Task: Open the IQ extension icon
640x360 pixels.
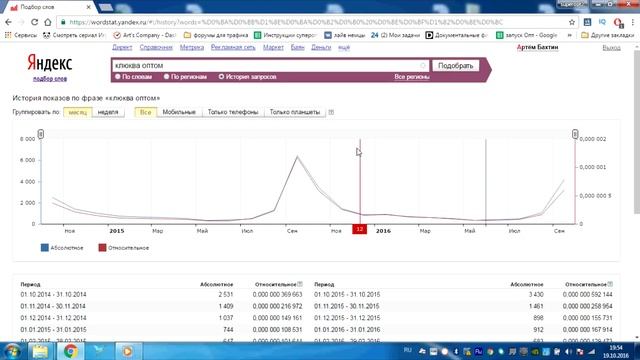Action: [602, 22]
